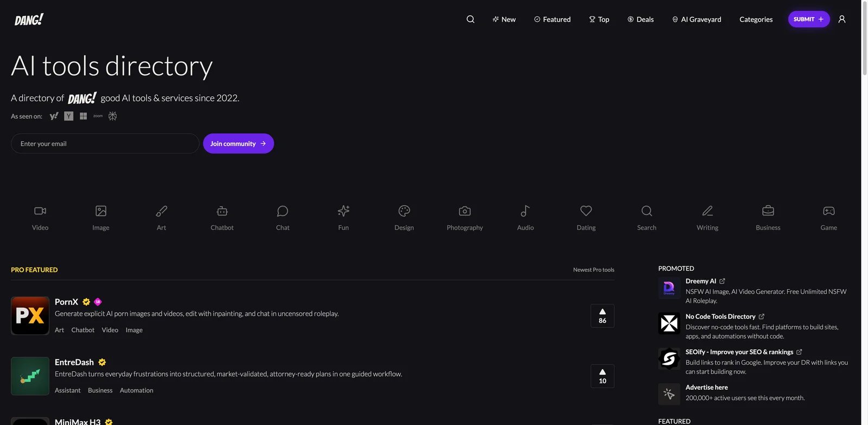The image size is (868, 425).
Task: Click the SUBMIT button
Action: pos(809,19)
